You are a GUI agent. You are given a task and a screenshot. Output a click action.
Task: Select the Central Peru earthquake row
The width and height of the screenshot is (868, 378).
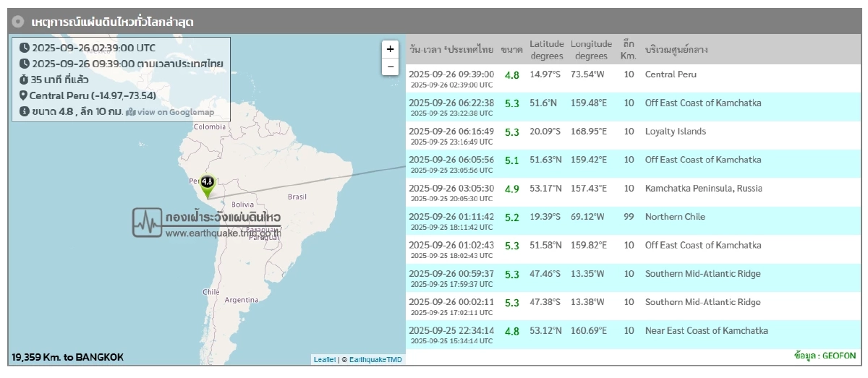pyautogui.click(x=633, y=79)
